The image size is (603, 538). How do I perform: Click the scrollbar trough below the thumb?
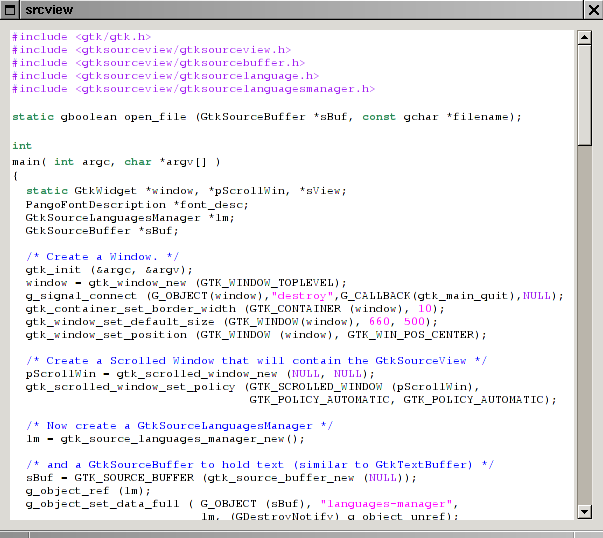(x=584, y=325)
